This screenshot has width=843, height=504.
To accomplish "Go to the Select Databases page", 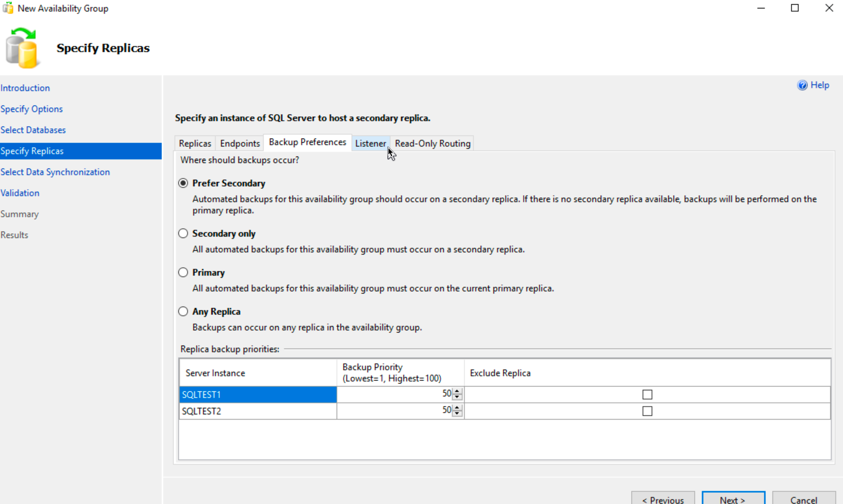I will (x=33, y=130).
